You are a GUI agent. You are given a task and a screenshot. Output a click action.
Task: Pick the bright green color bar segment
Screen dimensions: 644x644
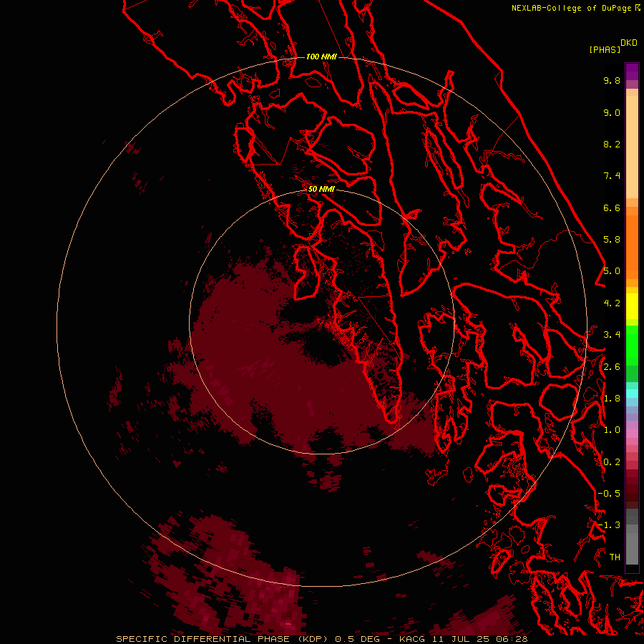632,345
